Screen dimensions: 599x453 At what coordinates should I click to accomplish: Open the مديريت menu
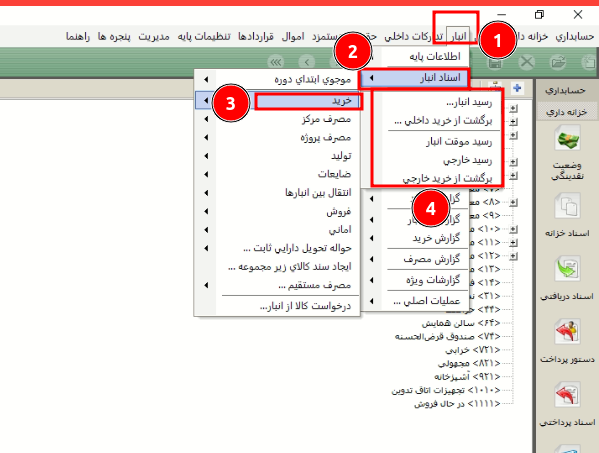(154, 36)
